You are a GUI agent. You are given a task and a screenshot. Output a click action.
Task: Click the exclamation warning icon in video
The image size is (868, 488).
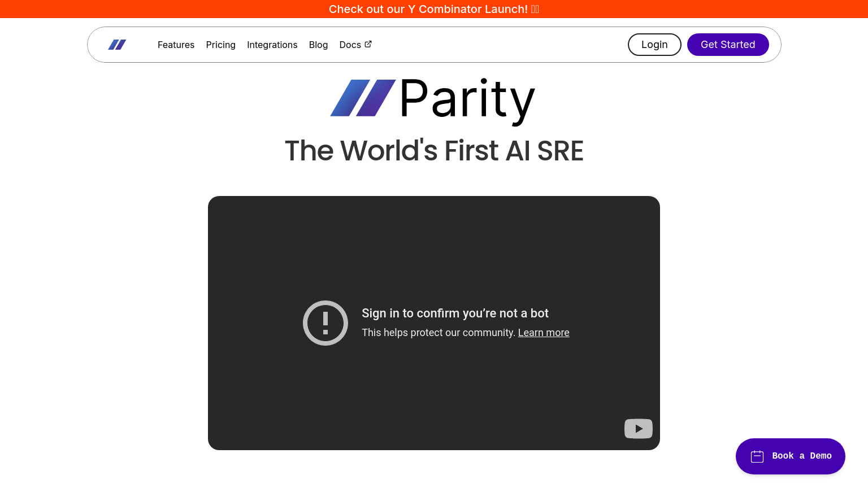click(x=325, y=323)
